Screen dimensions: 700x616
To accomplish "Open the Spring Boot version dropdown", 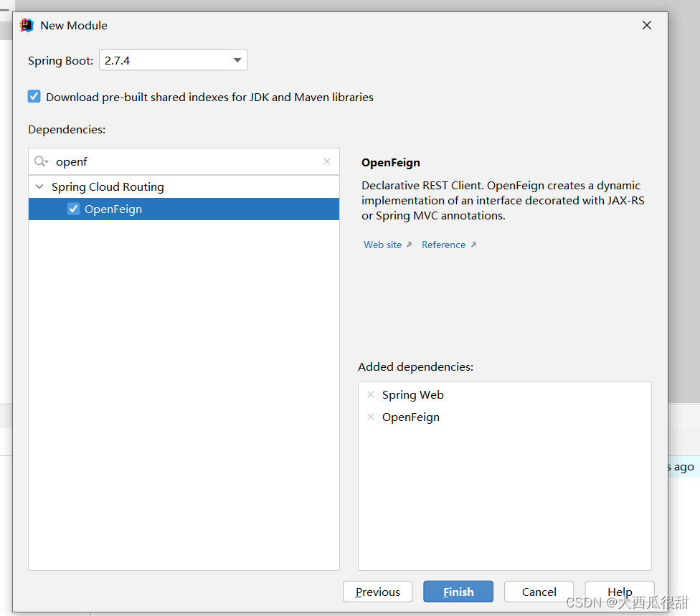I will [174, 60].
